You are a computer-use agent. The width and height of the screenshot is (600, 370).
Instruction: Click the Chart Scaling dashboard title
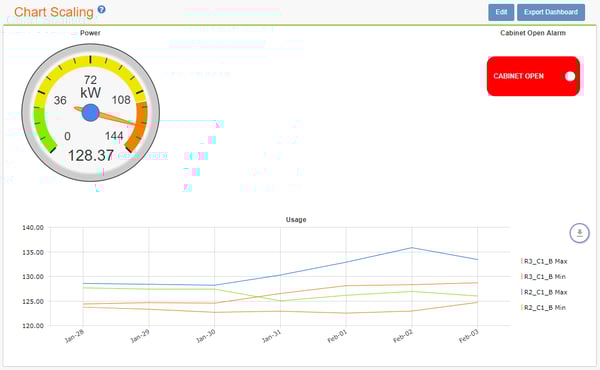tap(54, 12)
